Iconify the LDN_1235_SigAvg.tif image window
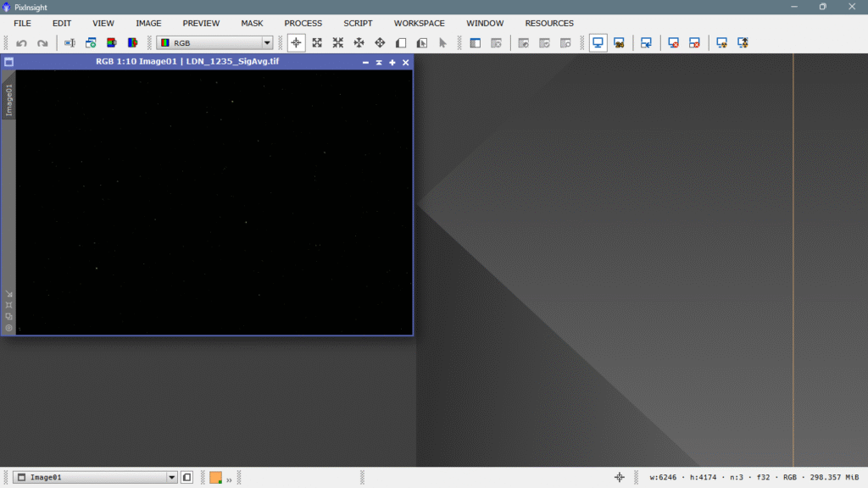This screenshot has width=868, height=488. coord(365,63)
